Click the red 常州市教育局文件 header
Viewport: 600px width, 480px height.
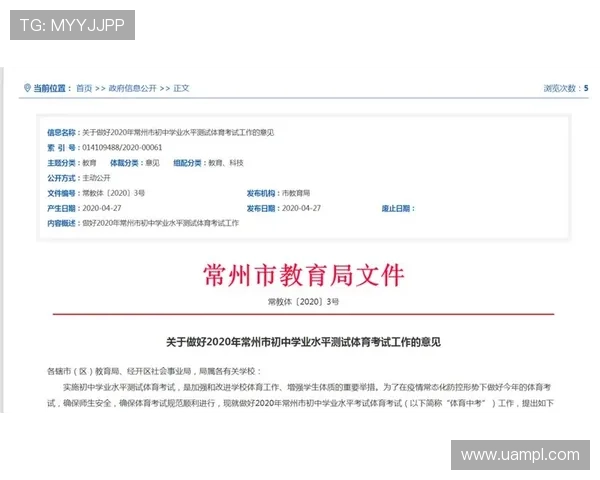[303, 275]
